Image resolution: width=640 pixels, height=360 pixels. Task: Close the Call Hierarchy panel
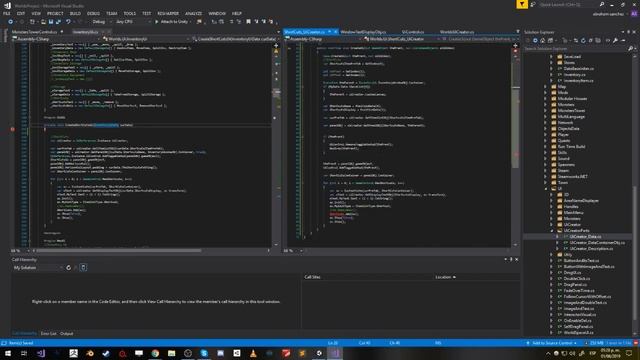[x=517, y=260]
